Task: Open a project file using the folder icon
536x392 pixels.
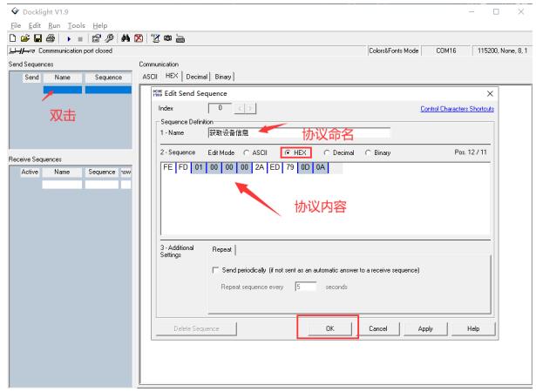Action: 25,38
